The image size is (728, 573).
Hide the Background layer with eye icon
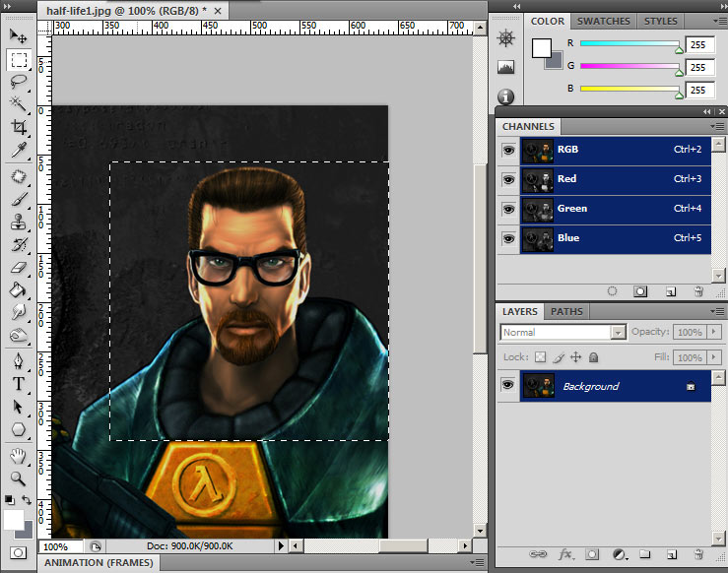tap(508, 386)
